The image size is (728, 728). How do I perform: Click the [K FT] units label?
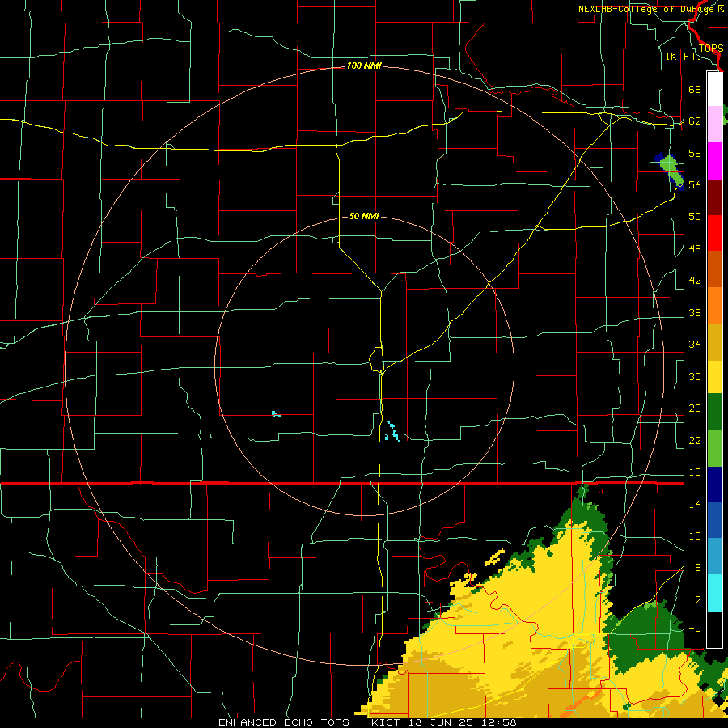[x=684, y=56]
